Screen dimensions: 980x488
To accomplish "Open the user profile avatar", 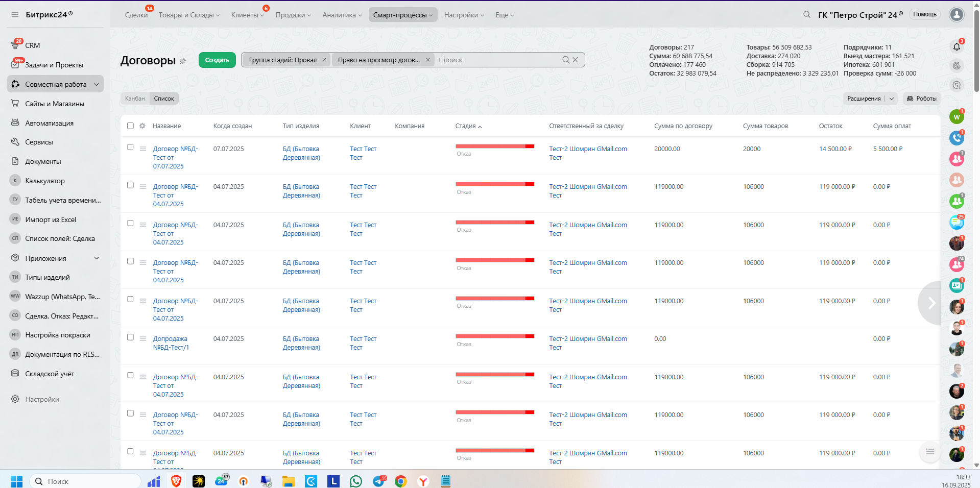I will pyautogui.click(x=956, y=15).
